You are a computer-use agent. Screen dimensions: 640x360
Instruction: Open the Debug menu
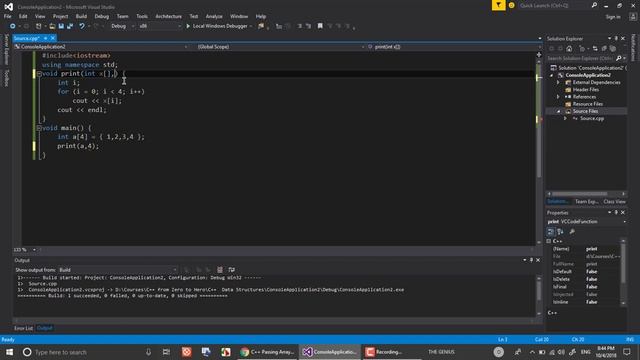(x=102, y=16)
